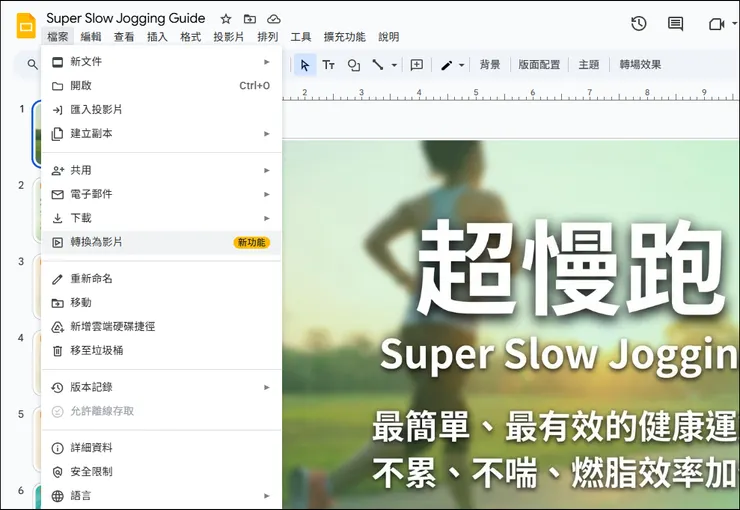Choose 移動 in file menu

161,302
